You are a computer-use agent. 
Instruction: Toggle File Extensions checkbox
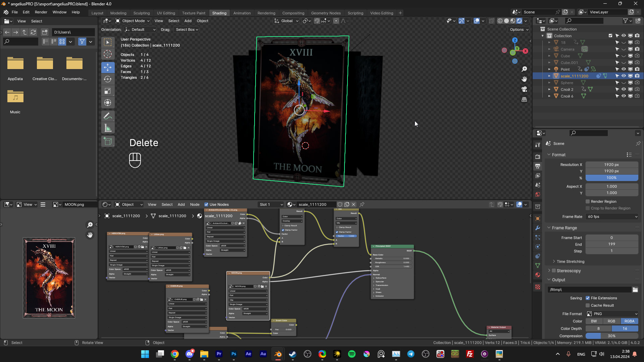pyautogui.click(x=588, y=298)
